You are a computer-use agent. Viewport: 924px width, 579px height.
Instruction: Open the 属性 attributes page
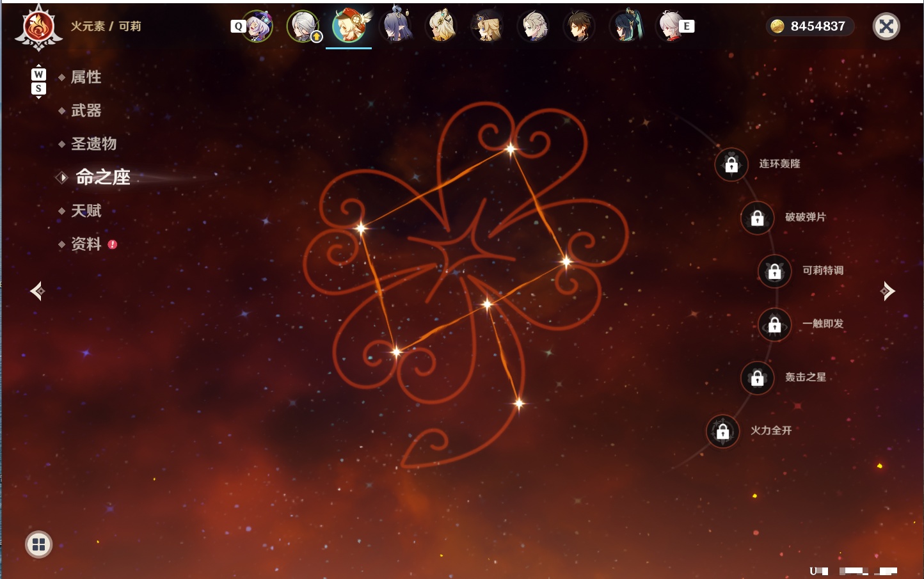click(x=86, y=77)
